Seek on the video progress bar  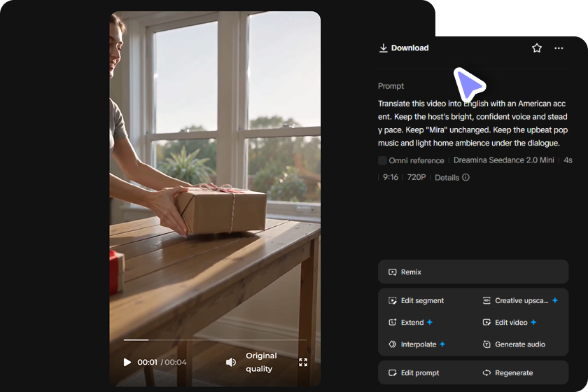click(215, 340)
